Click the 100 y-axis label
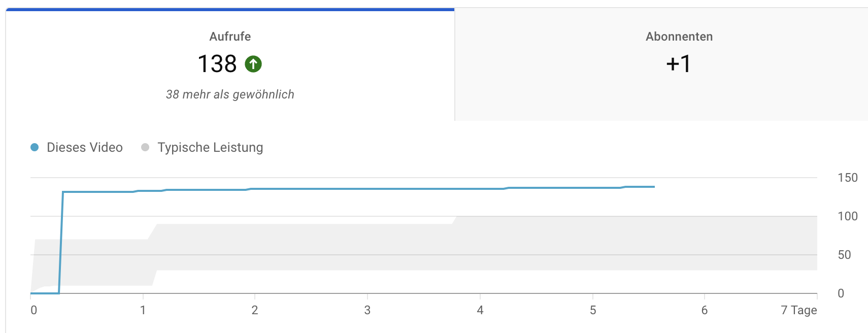The width and height of the screenshot is (868, 333). coord(847,216)
